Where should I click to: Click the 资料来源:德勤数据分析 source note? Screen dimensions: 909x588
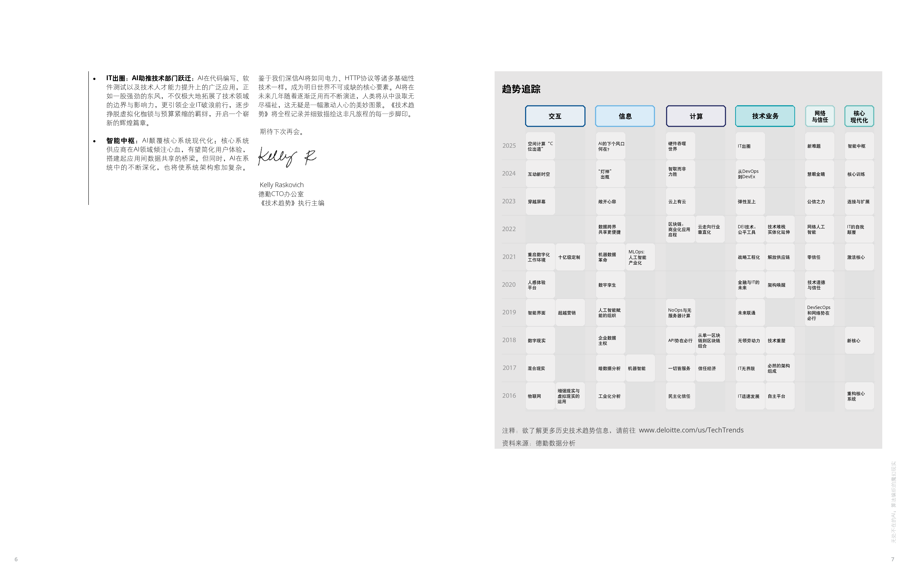pos(538,443)
